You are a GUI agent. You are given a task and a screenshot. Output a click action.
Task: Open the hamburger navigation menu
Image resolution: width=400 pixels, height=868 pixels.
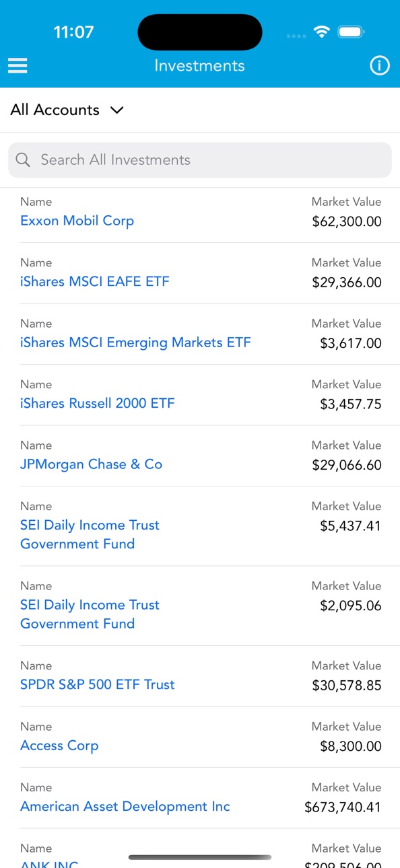[x=18, y=65]
